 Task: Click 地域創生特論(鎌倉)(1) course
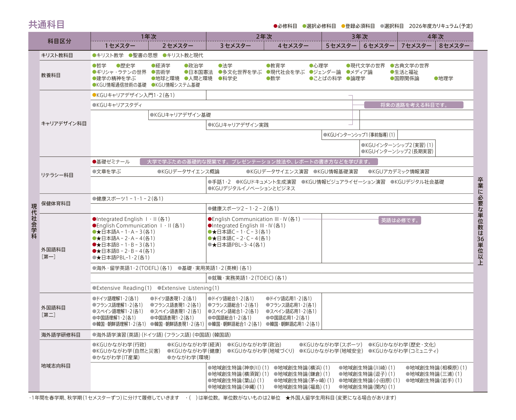click(302, 374)
